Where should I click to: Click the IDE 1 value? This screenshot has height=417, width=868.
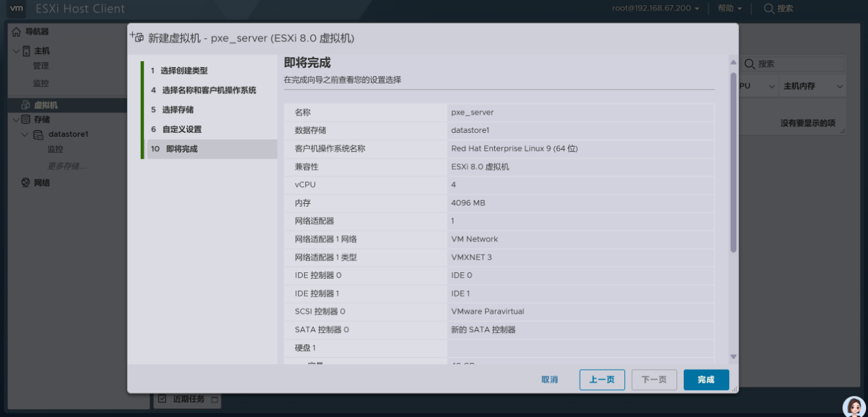[461, 293]
